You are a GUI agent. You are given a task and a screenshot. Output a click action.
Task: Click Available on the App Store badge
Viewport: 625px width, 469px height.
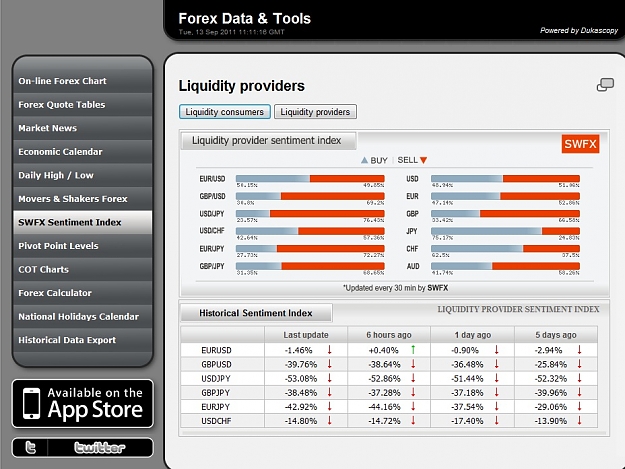[83, 403]
